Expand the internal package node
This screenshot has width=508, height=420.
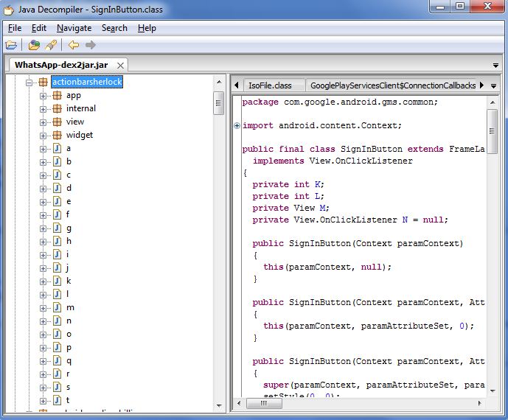pyautogui.click(x=43, y=109)
